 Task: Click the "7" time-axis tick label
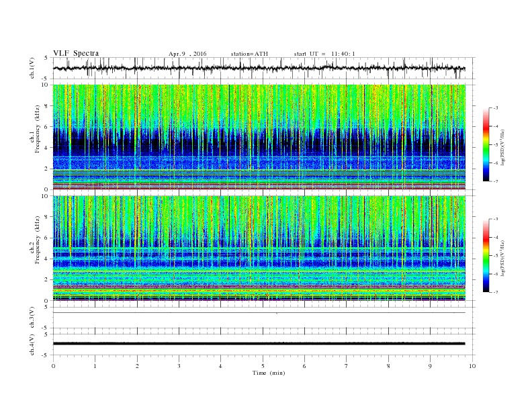pos(347,366)
